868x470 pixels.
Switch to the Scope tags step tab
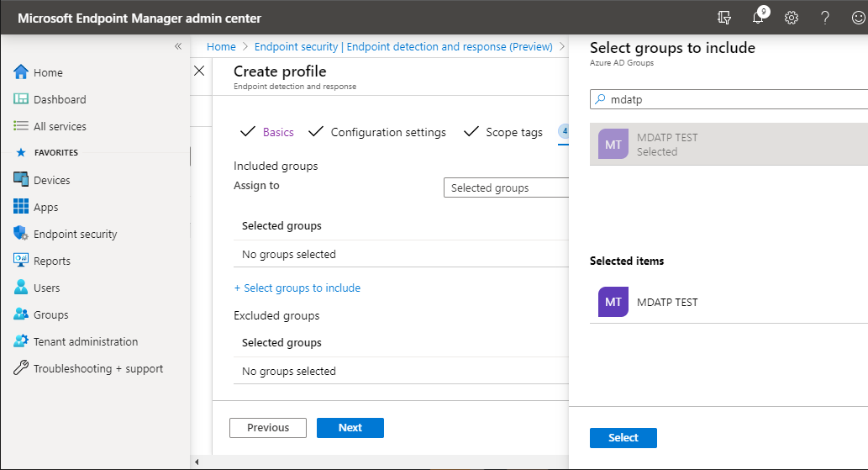pyautogui.click(x=514, y=132)
